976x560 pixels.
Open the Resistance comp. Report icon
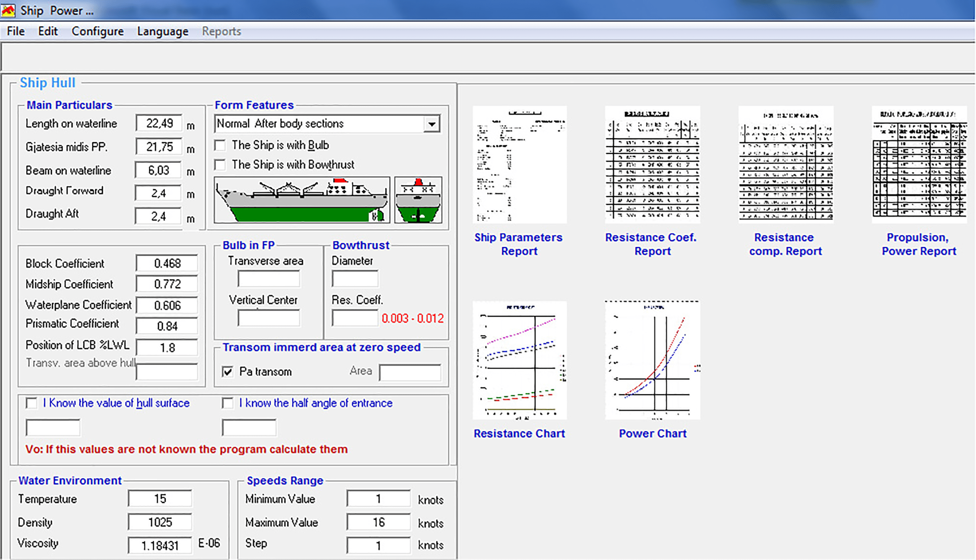pyautogui.click(x=786, y=165)
